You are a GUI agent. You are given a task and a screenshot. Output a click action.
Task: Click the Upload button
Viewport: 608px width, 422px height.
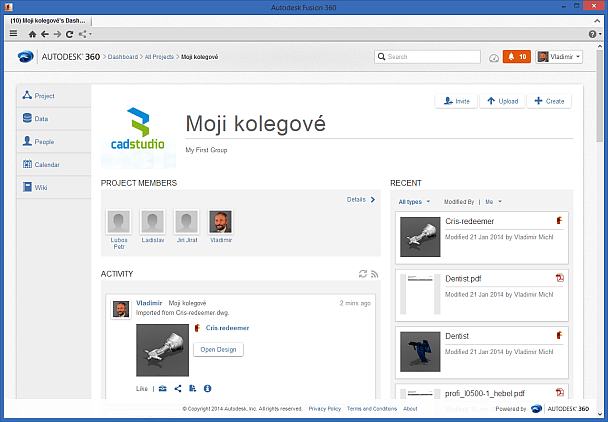[502, 101]
